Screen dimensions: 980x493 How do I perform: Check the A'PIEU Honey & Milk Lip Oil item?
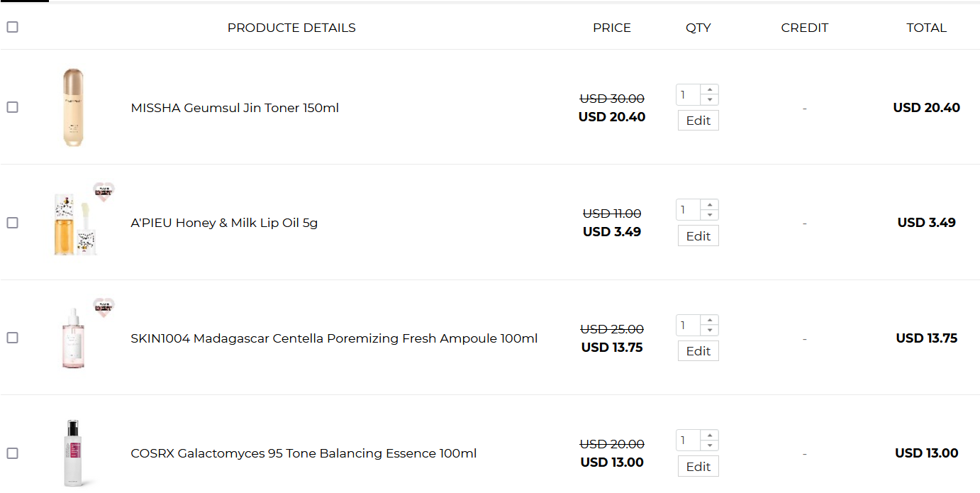click(x=12, y=223)
